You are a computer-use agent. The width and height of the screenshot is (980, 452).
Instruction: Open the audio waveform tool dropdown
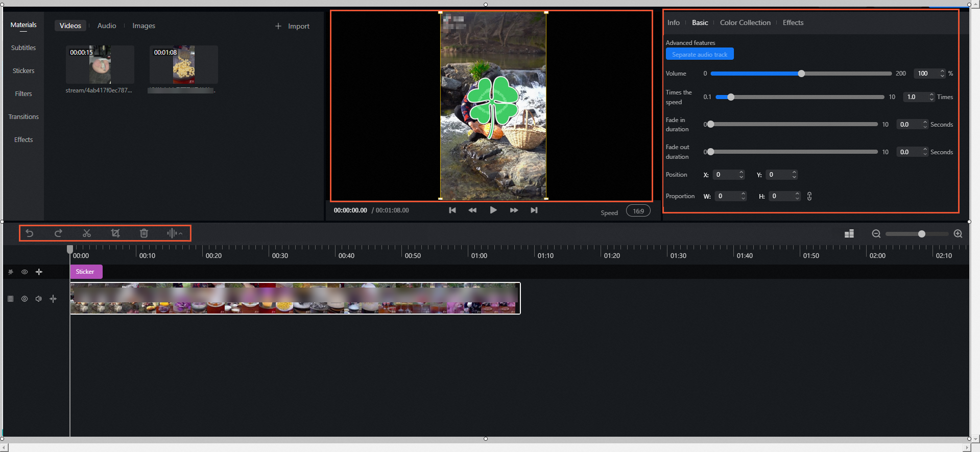click(174, 233)
